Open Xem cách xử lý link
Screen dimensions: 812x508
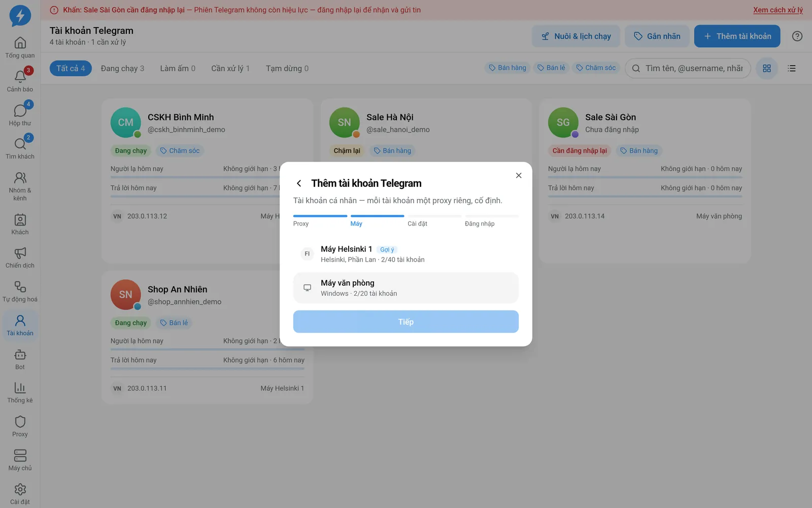(x=778, y=10)
